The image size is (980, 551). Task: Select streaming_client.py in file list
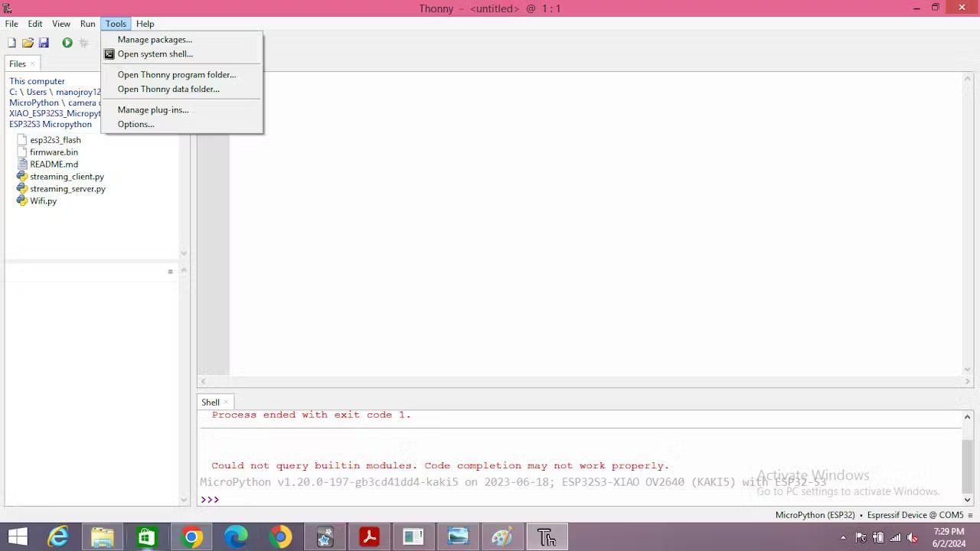pos(67,177)
